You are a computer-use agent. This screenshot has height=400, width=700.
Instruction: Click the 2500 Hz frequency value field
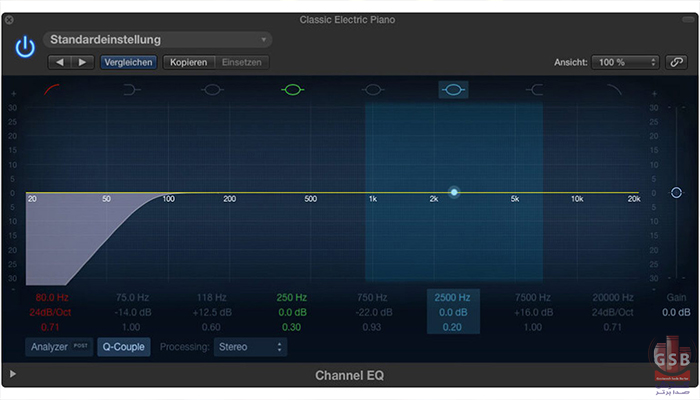coord(453,297)
